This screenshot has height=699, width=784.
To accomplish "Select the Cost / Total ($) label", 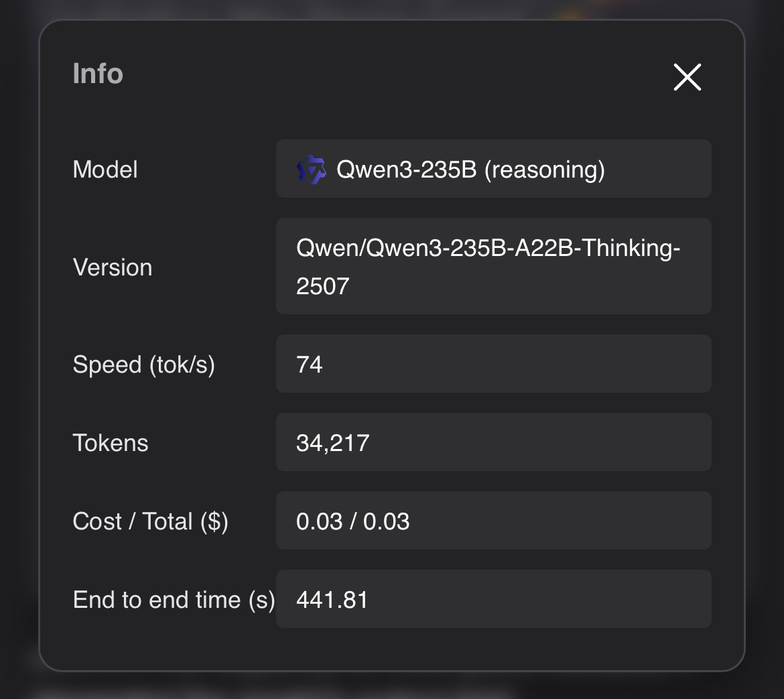I will tap(150, 521).
